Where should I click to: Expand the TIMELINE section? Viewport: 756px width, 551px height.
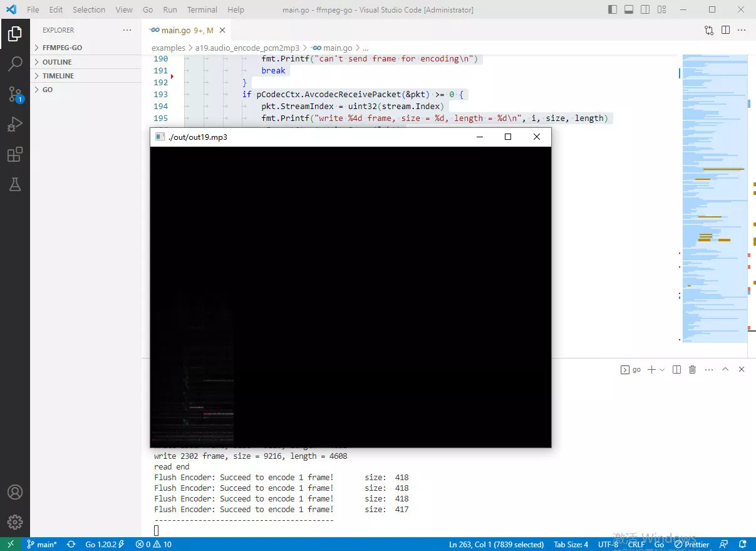click(x=86, y=76)
